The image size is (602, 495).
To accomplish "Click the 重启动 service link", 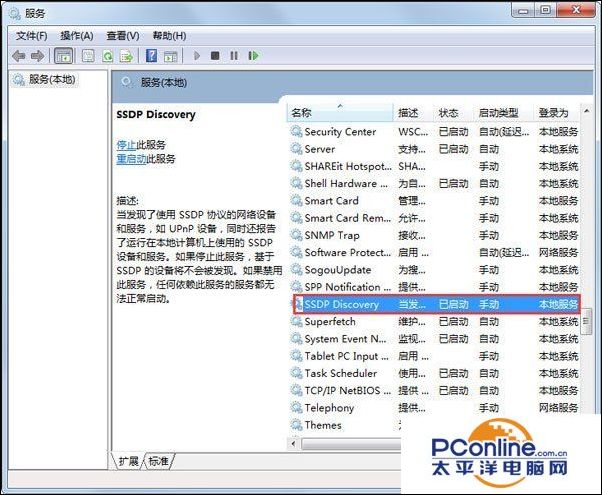I will pyautogui.click(x=131, y=159).
